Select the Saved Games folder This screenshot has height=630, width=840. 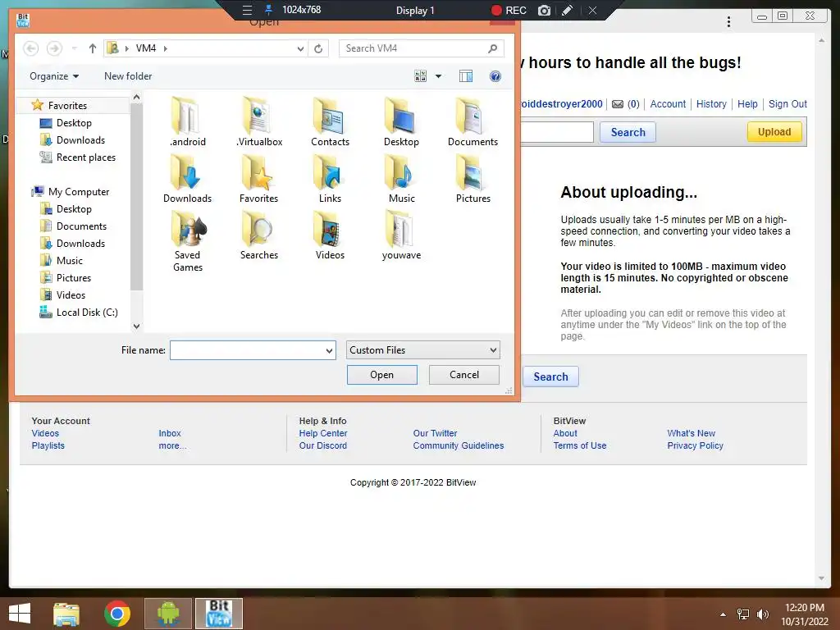188,241
